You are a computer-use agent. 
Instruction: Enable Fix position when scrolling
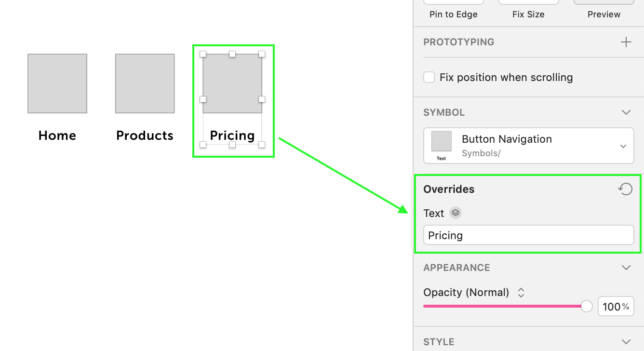point(429,77)
